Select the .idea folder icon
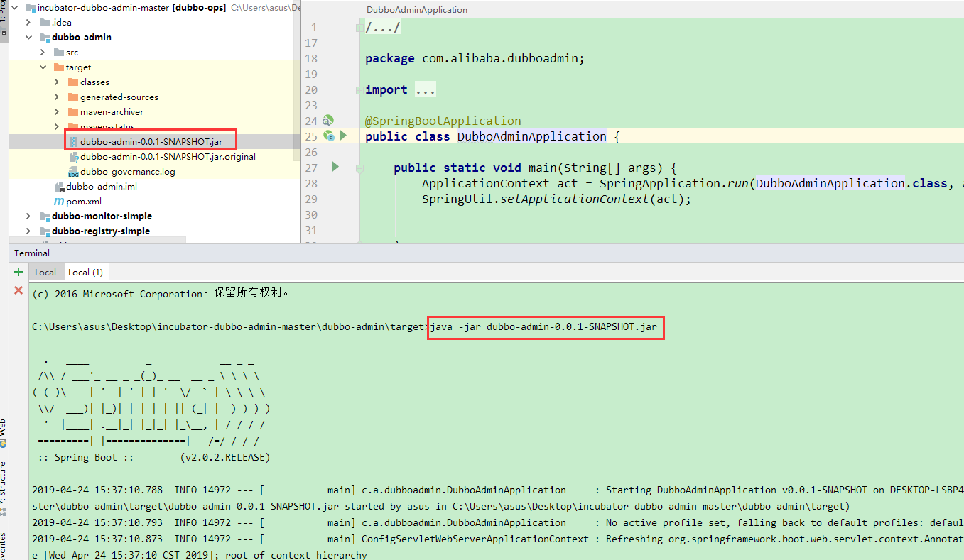 [x=45, y=23]
